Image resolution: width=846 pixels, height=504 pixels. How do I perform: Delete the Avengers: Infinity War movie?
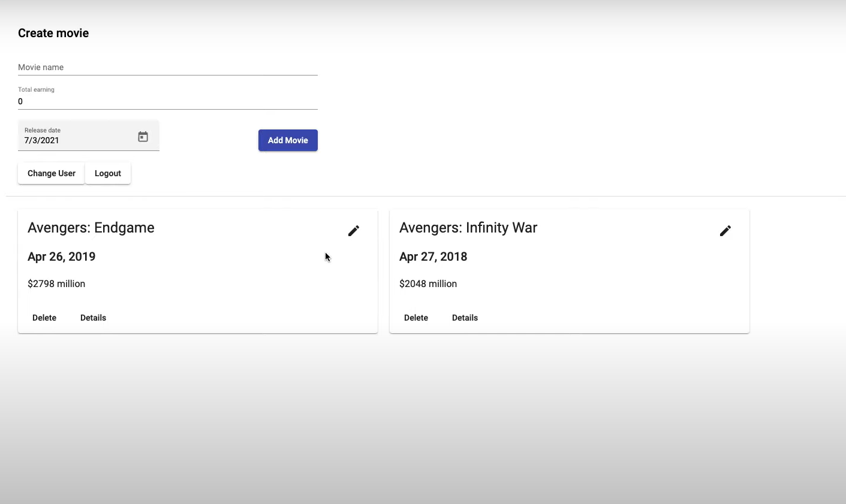coord(416,318)
